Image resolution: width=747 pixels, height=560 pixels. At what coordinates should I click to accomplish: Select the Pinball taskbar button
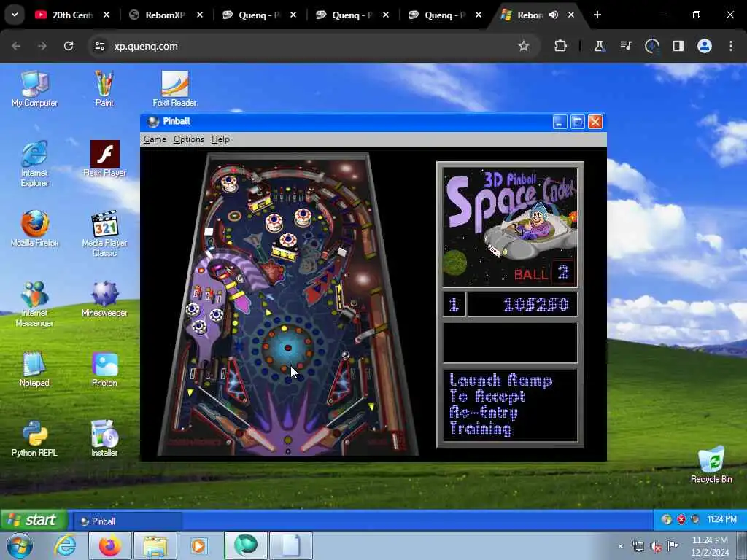point(127,521)
